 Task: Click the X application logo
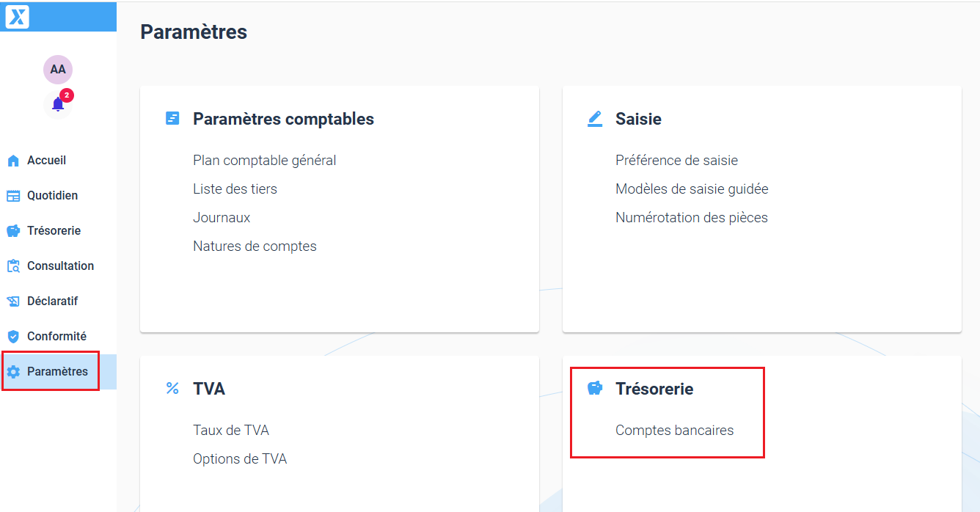tap(18, 17)
